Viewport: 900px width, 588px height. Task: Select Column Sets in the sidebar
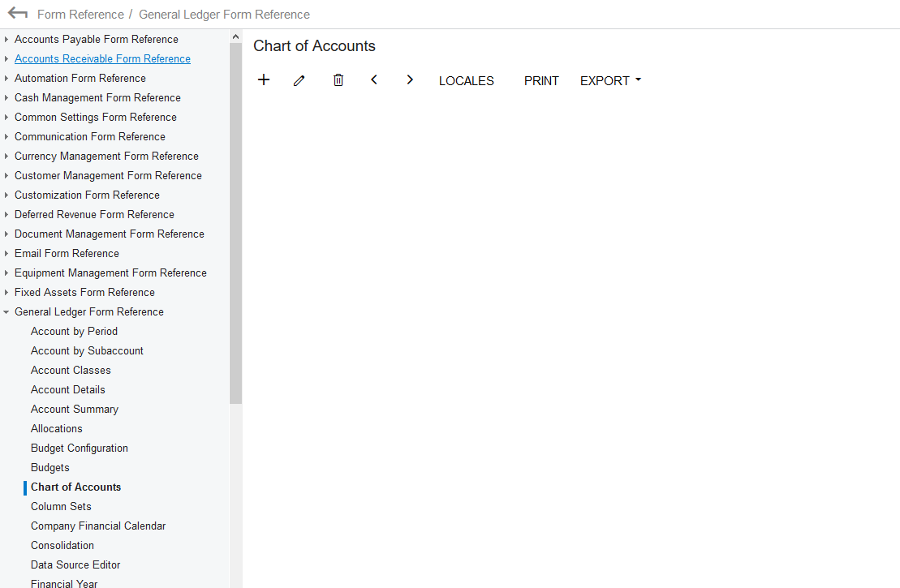60,506
